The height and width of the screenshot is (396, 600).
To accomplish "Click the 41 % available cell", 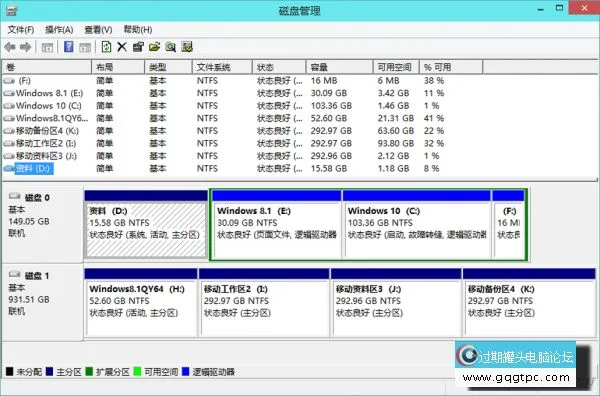I will [434, 118].
